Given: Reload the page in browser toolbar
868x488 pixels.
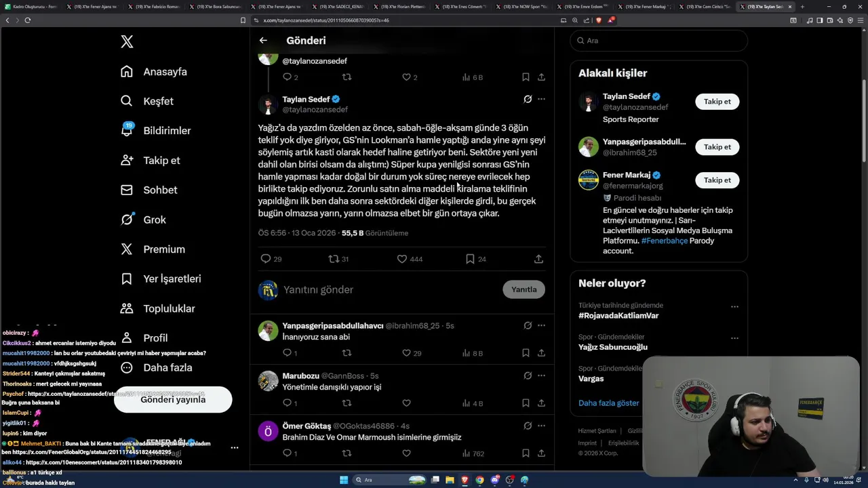Looking at the screenshot, I should tap(28, 20).
